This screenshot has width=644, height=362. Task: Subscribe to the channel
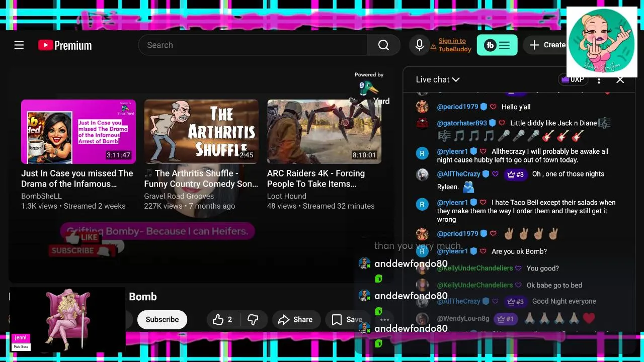click(x=162, y=319)
